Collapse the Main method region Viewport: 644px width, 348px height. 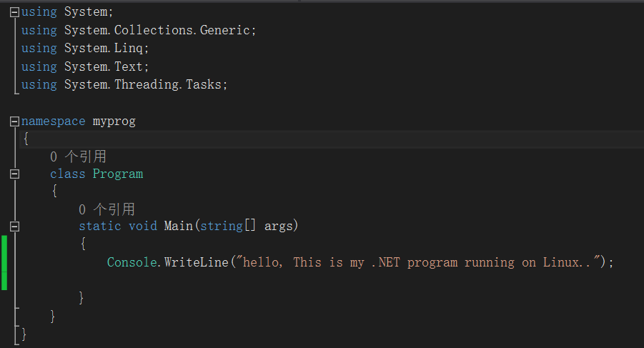[14, 226]
